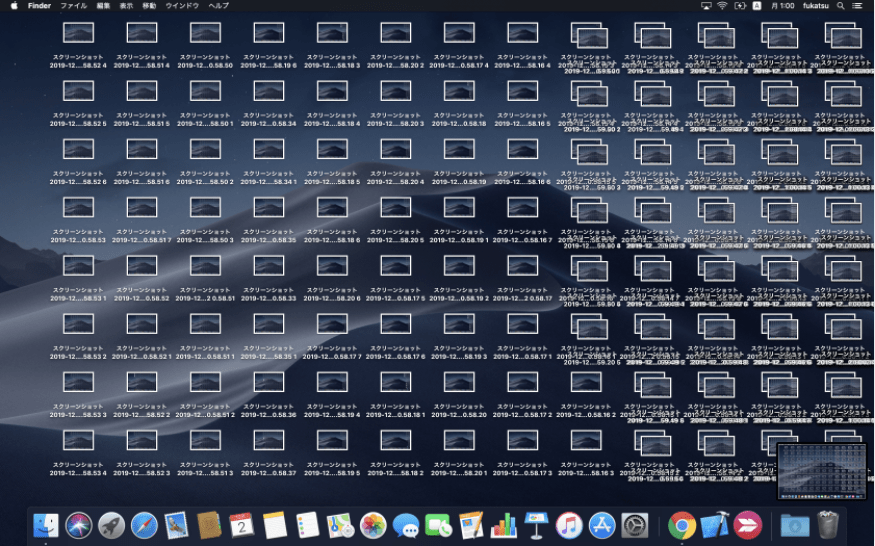This screenshot has width=875, height=546.
Task: Open Launchpad rocket icon
Action: click(111, 525)
